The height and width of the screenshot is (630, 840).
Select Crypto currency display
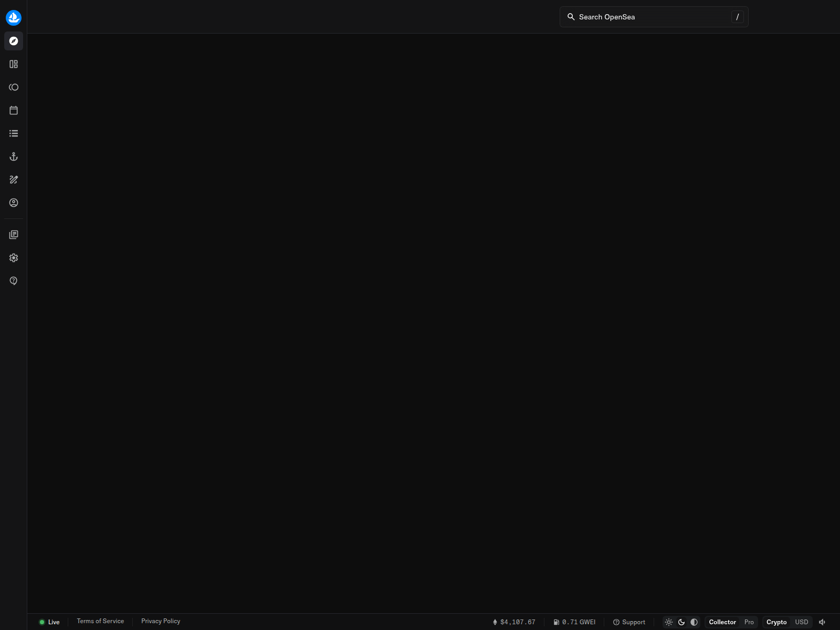pyautogui.click(x=776, y=622)
